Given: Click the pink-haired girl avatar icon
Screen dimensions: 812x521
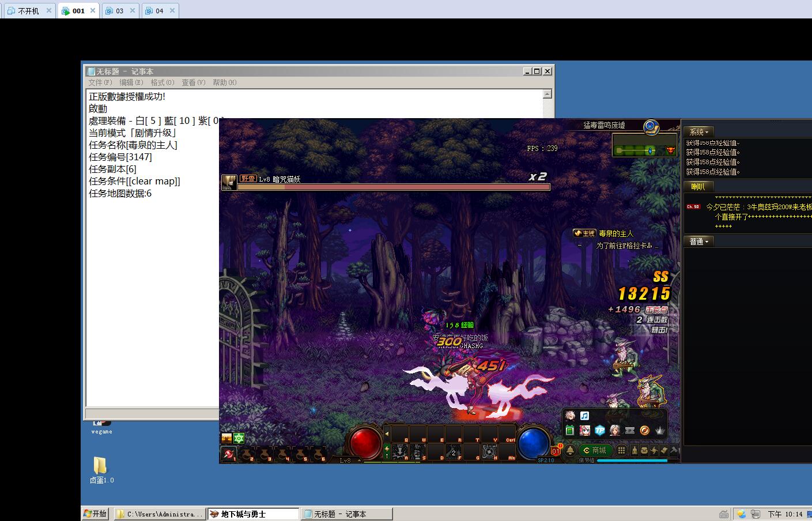Looking at the screenshot, I should pyautogui.click(x=585, y=431).
